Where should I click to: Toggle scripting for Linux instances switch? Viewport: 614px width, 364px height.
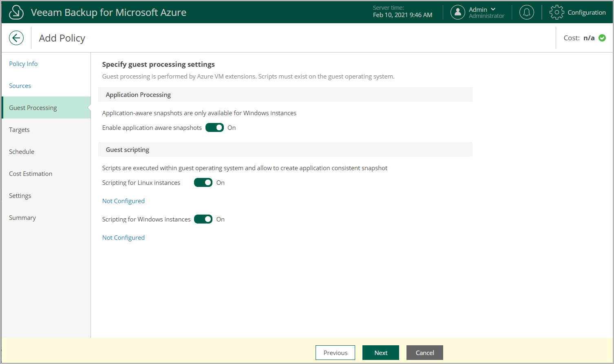coord(203,182)
